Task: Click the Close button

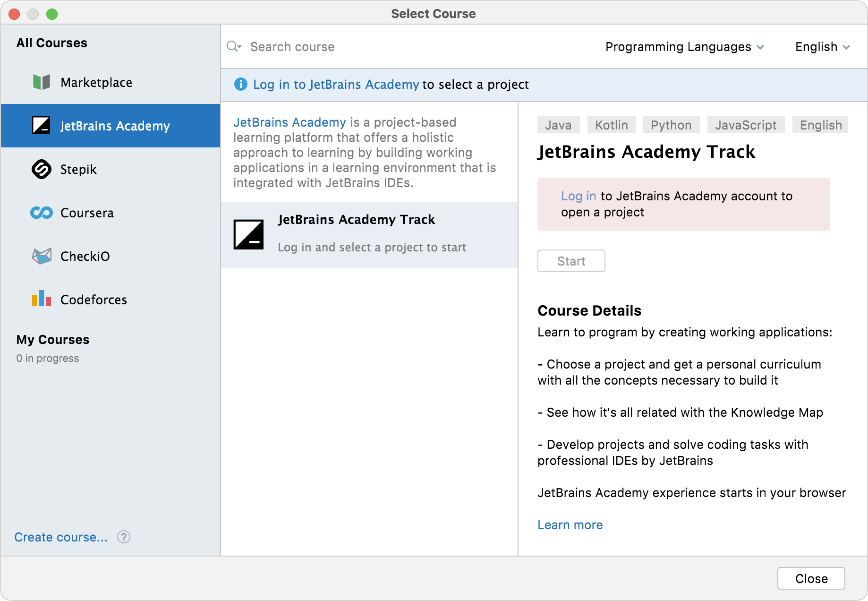Action: [811, 578]
